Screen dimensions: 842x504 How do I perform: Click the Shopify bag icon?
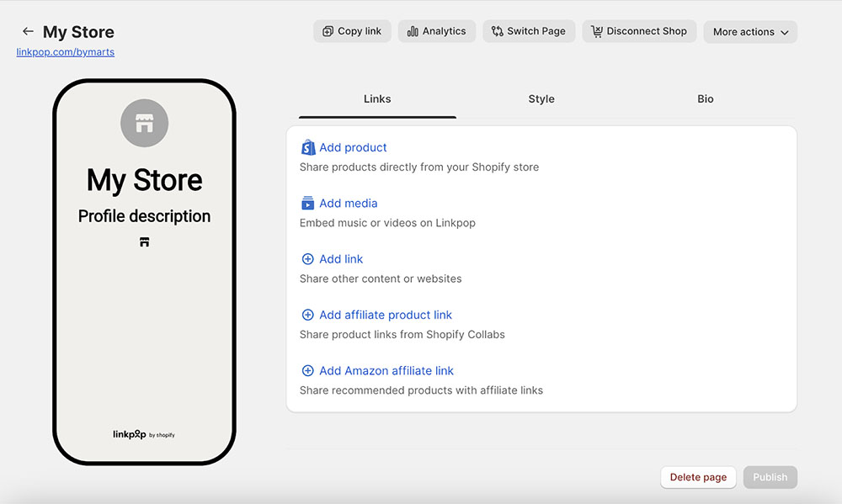click(x=307, y=147)
